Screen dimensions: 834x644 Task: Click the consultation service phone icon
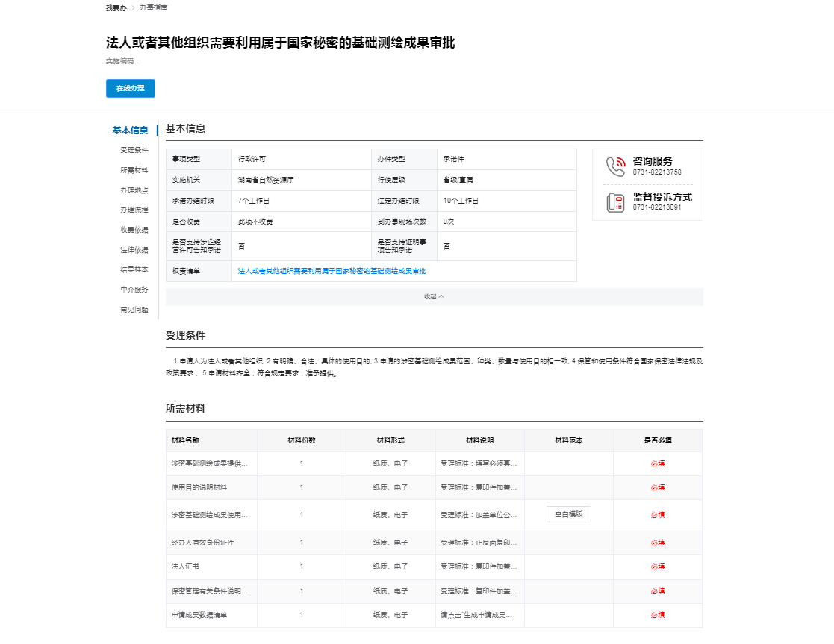pyautogui.click(x=615, y=166)
